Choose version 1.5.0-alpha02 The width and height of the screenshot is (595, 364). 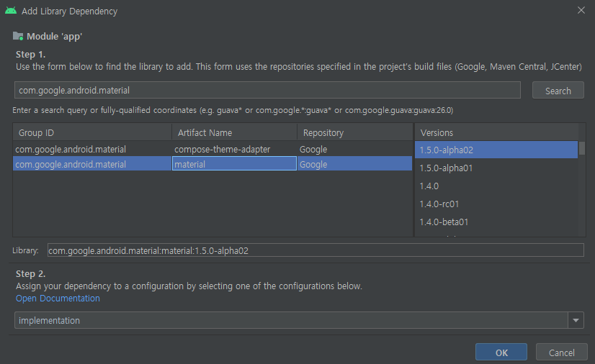coord(496,150)
